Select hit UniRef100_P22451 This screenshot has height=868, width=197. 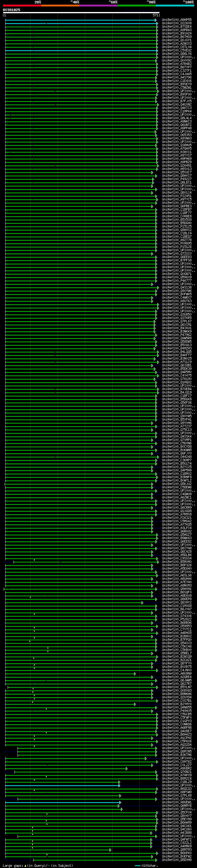[x=177, y=196]
